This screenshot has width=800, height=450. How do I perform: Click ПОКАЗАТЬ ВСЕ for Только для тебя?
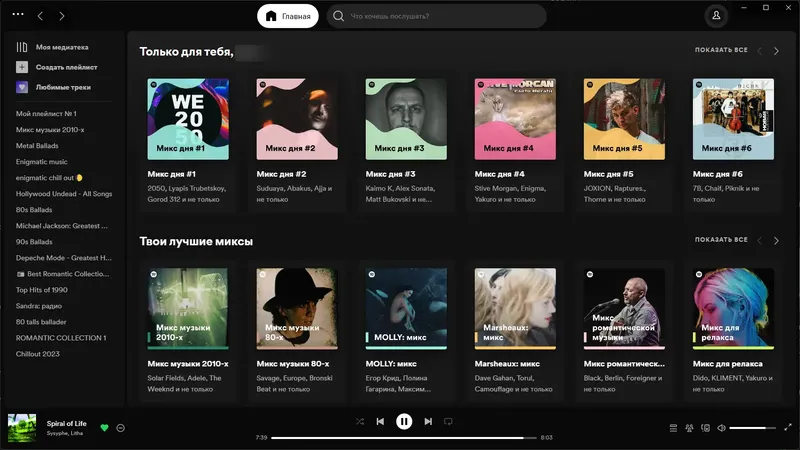point(721,50)
